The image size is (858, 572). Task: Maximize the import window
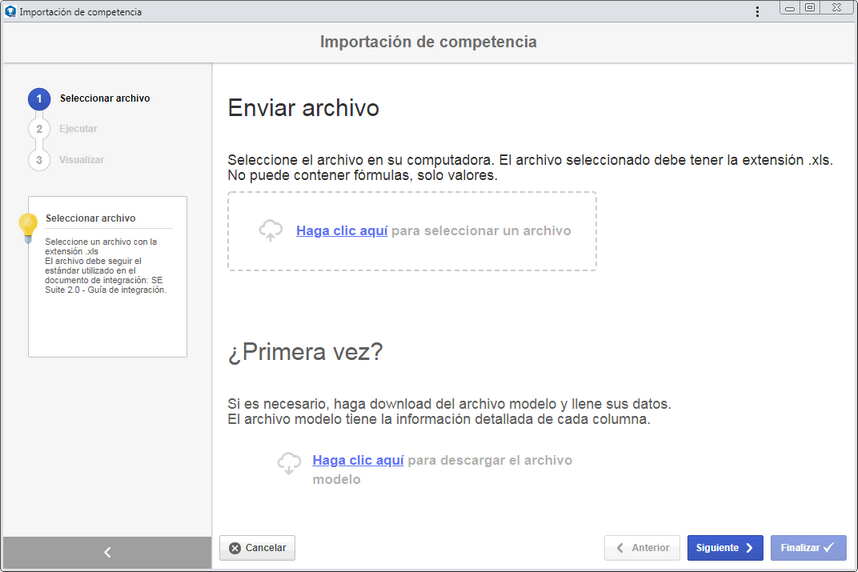[x=810, y=8]
